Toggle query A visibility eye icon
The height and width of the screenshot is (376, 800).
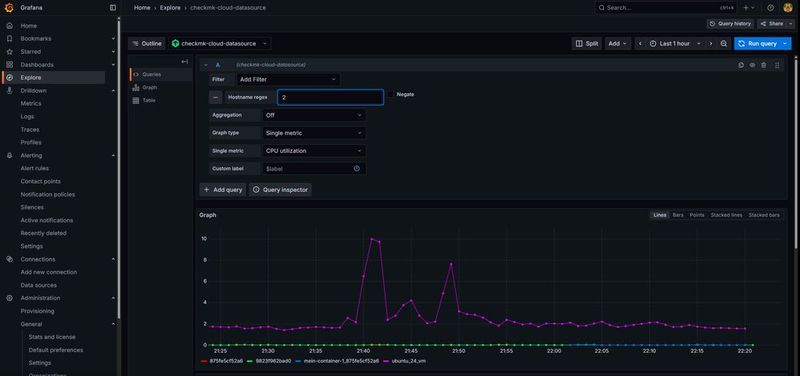752,65
